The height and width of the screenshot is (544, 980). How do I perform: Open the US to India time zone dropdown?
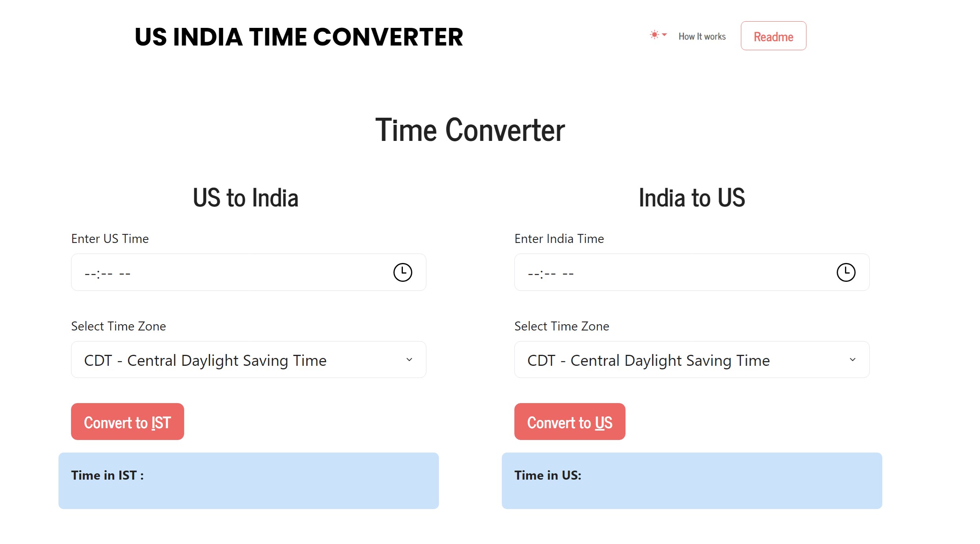[249, 360]
